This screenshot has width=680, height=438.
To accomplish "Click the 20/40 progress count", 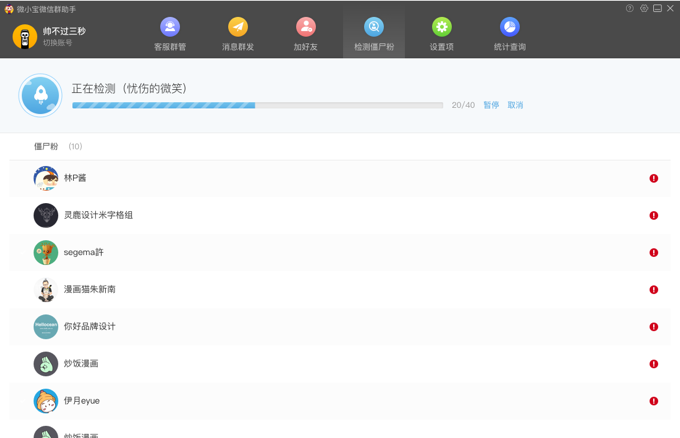I will (x=463, y=105).
